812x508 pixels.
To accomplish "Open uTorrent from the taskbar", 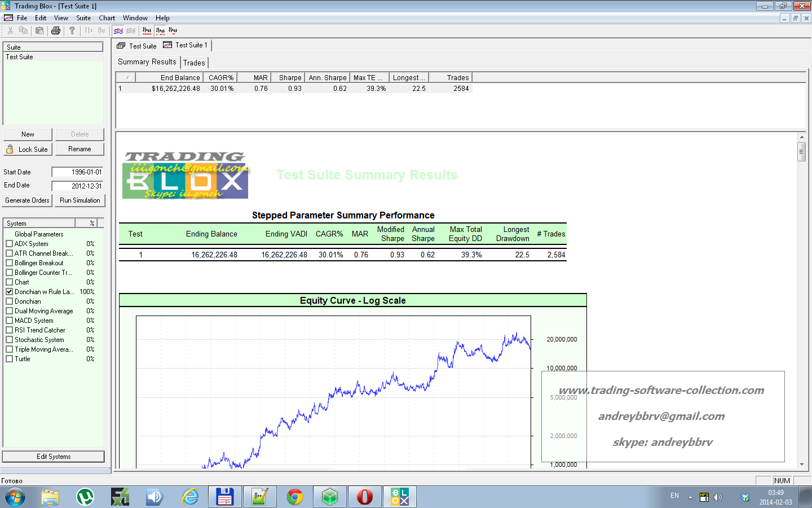I will point(85,497).
